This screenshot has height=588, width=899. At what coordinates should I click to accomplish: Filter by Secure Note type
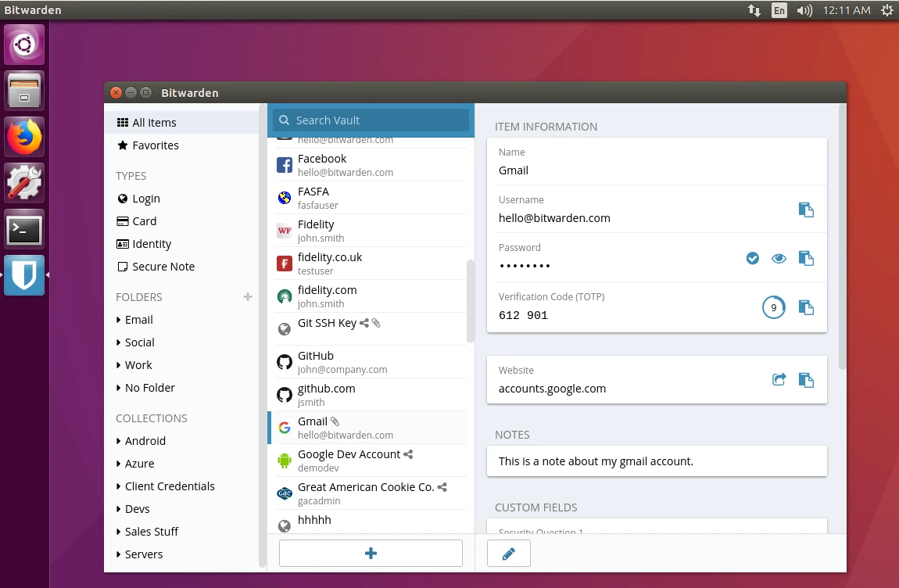(x=181, y=267)
